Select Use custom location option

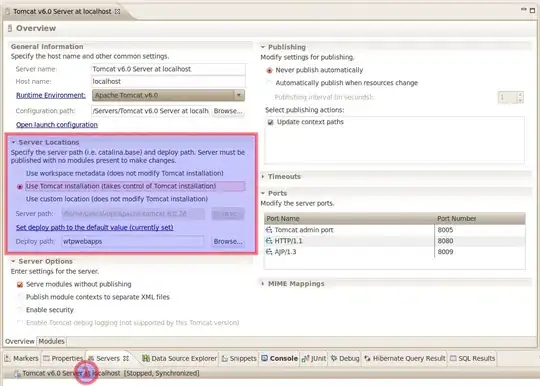coord(20,199)
